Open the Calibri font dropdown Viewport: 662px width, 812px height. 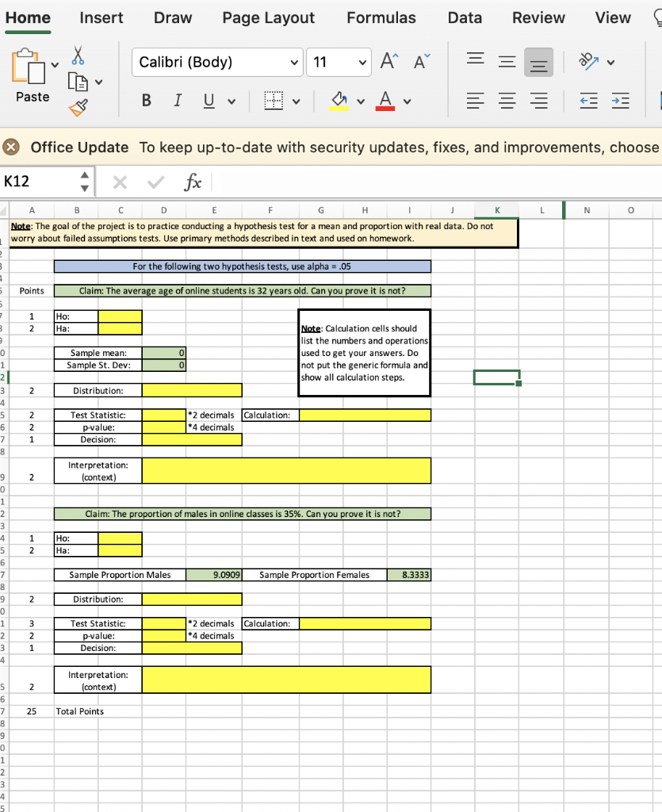tap(216, 62)
